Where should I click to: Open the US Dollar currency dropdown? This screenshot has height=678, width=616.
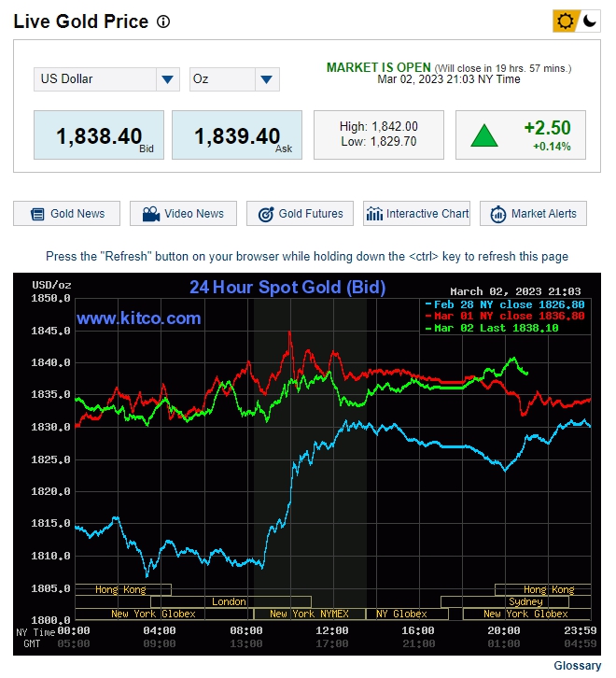(106, 79)
